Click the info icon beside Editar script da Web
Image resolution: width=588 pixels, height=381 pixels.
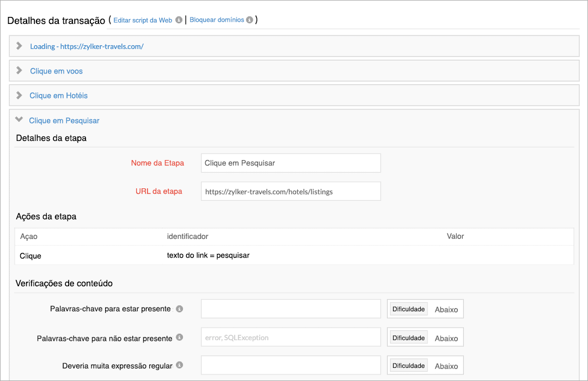tap(179, 20)
